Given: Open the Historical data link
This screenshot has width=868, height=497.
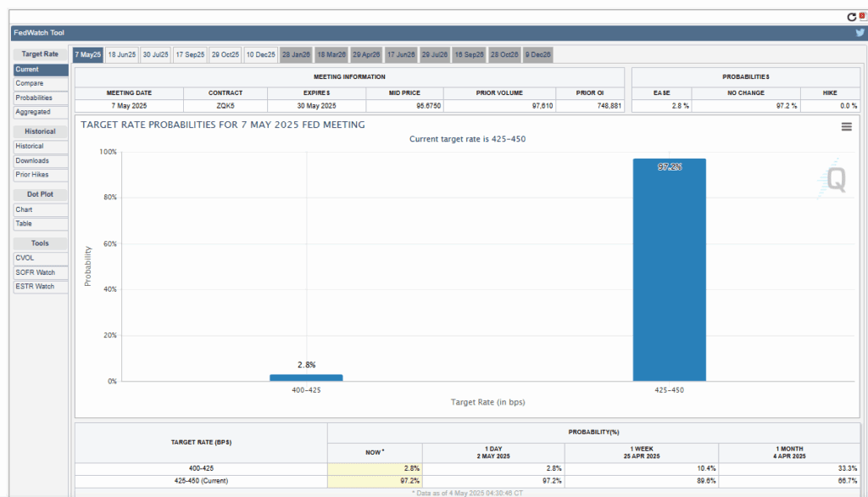Looking at the screenshot, I should (30, 146).
